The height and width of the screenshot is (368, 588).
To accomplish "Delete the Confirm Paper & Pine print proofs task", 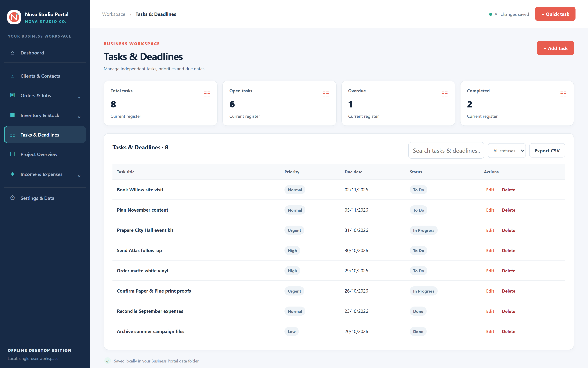I will pos(508,291).
